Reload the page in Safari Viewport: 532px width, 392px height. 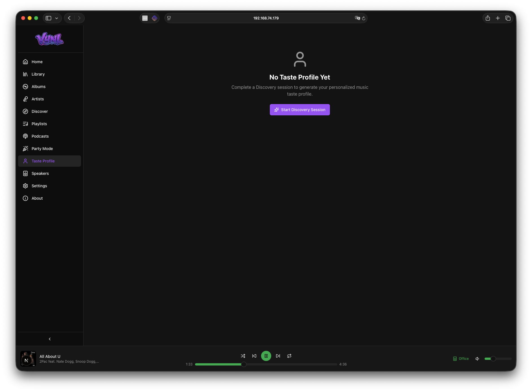364,18
